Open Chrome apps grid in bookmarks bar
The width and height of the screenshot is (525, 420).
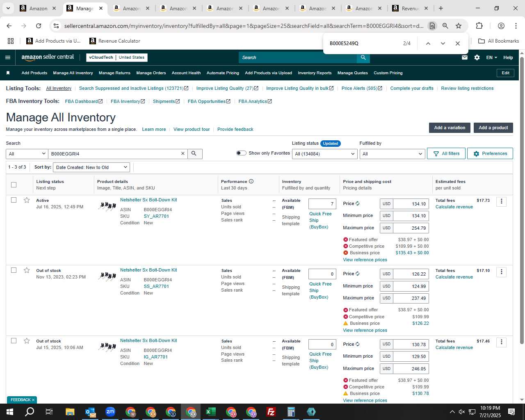(x=11, y=41)
